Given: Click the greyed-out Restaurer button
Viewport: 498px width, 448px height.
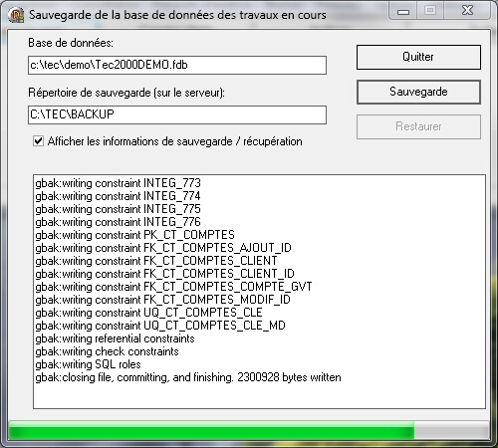Looking at the screenshot, I should pyautogui.click(x=418, y=126).
